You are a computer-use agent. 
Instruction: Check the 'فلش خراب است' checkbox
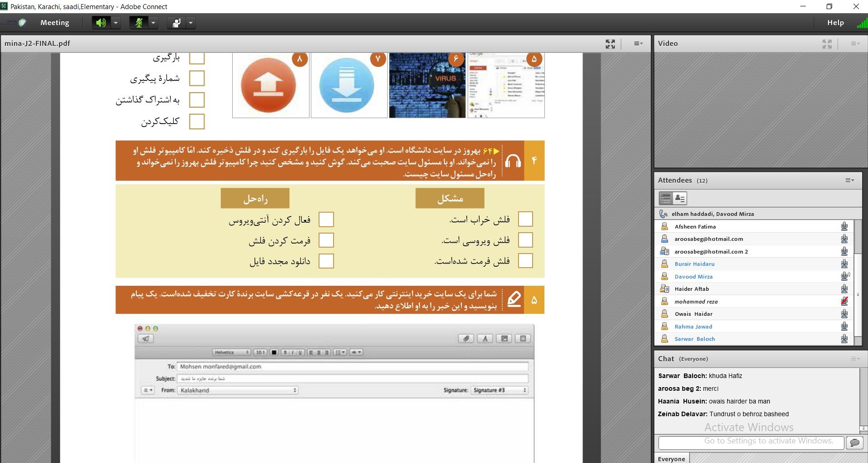tap(525, 219)
